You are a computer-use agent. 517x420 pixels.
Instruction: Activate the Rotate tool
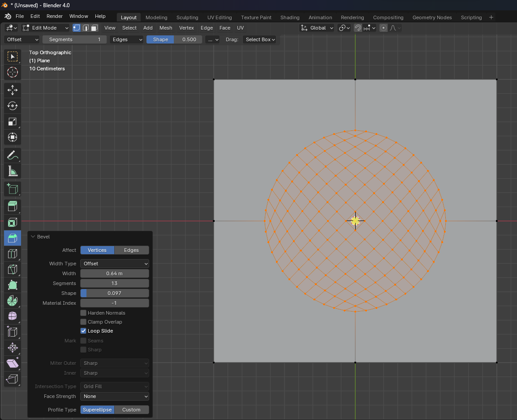[x=12, y=106]
